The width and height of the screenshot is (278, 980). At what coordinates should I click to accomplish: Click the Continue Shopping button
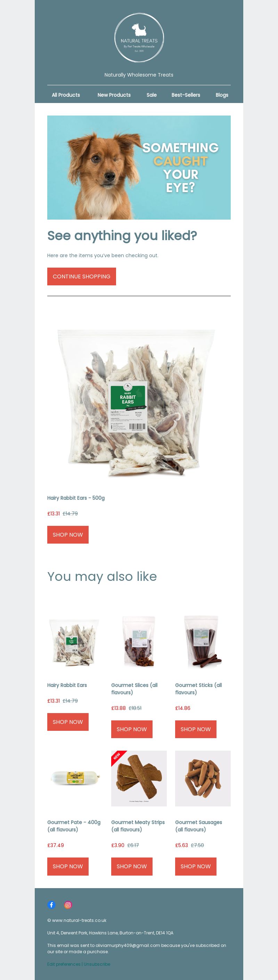[x=82, y=276]
